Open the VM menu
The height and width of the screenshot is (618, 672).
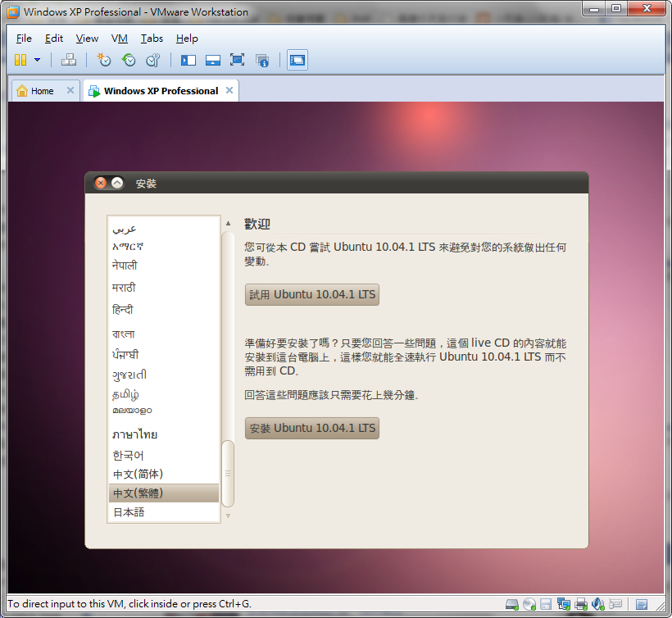click(x=119, y=39)
